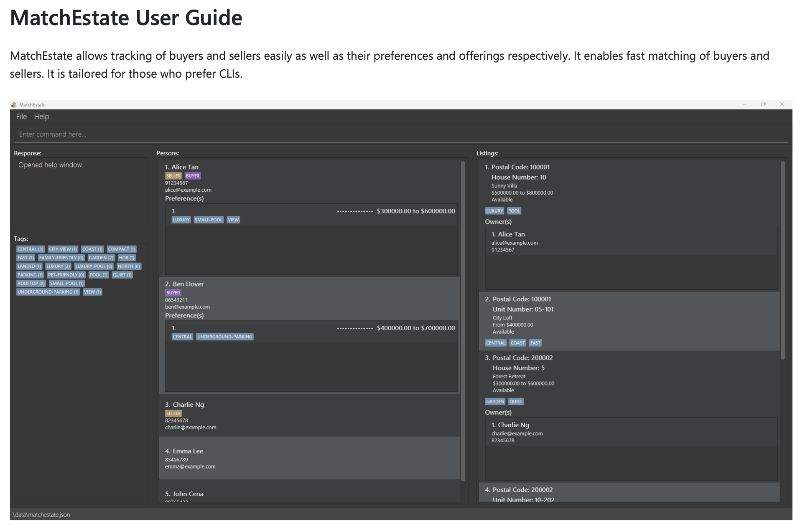
Task: Click the GARDEN (2) tag
Action: pos(101,258)
